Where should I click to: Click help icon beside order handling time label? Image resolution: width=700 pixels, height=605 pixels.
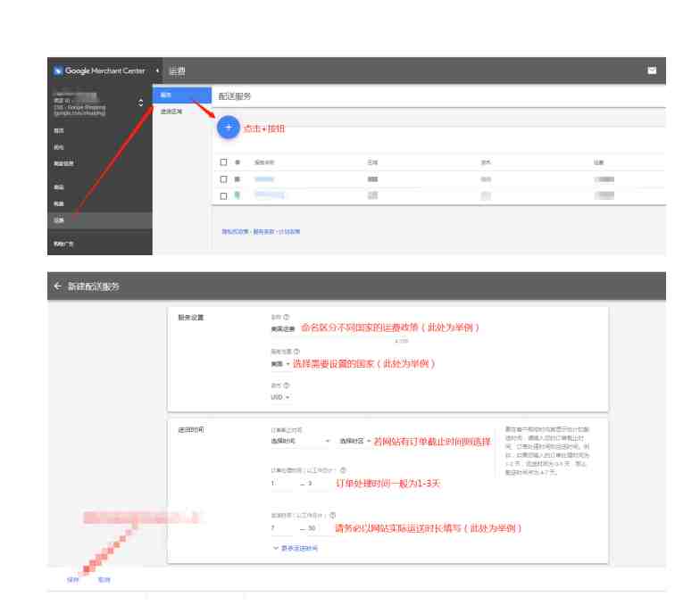[343, 469]
